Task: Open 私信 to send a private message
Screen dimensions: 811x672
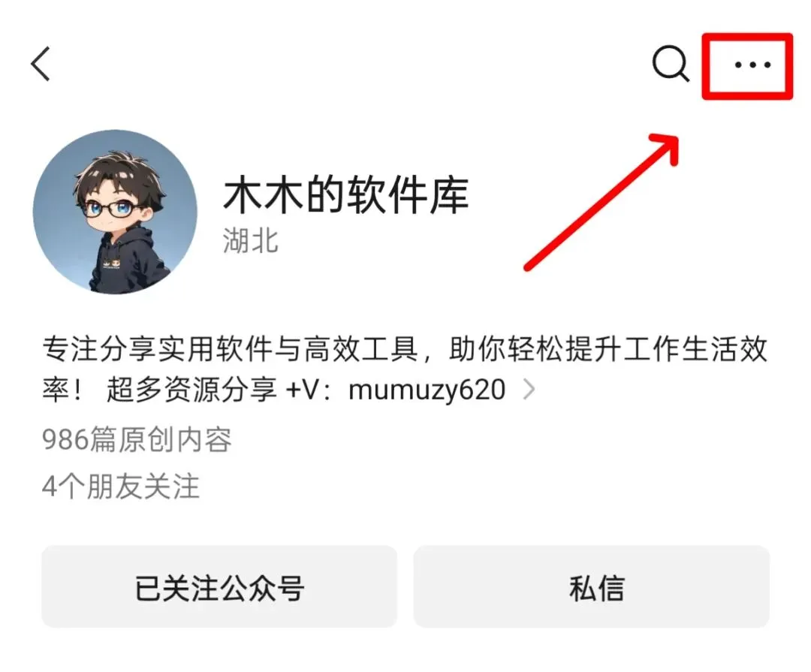Action: tap(592, 586)
